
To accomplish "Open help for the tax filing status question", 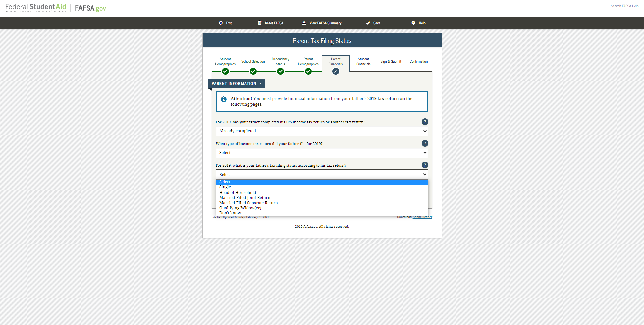I will pos(425,165).
